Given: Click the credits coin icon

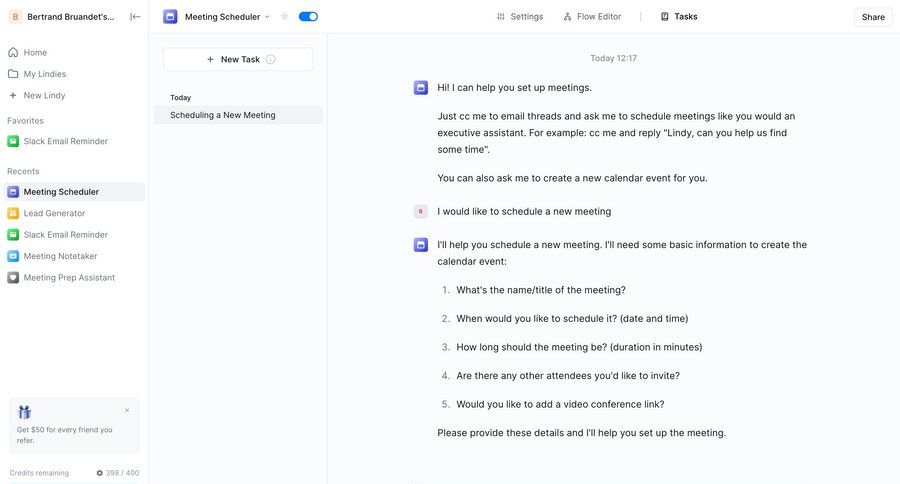Looking at the screenshot, I should coord(99,473).
